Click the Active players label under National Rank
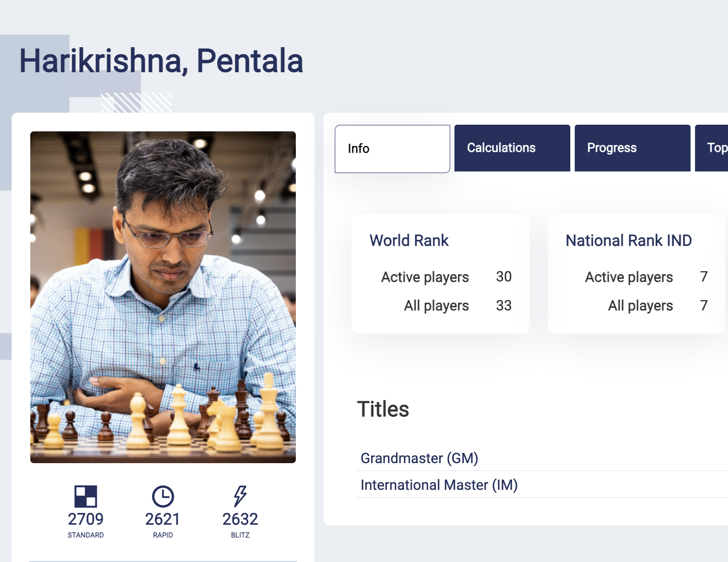The width and height of the screenshot is (728, 562). tap(629, 277)
